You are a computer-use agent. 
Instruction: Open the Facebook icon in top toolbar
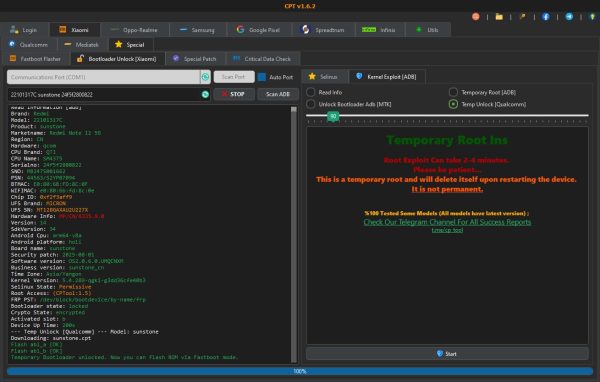pos(546,17)
